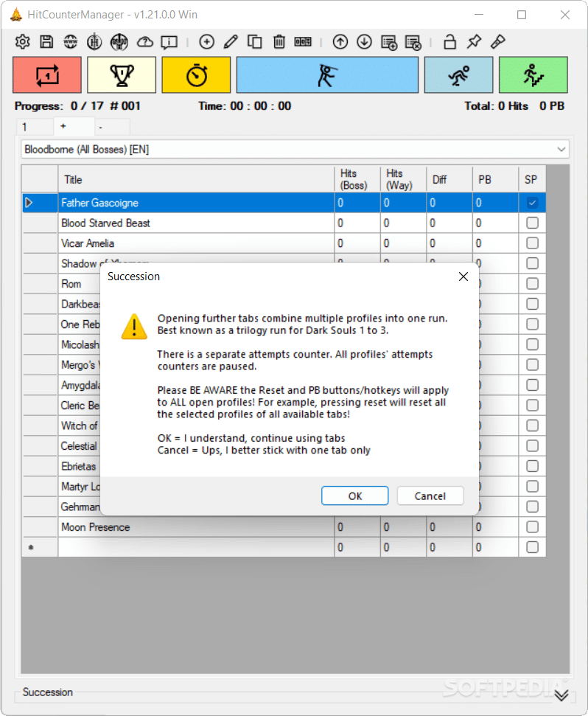
Task: Open the Bloodborne (All Bosses) profile dropdown
Action: point(295,149)
